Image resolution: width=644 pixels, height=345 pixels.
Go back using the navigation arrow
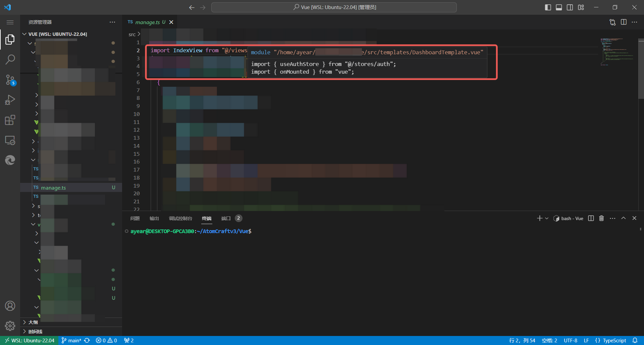tap(192, 7)
